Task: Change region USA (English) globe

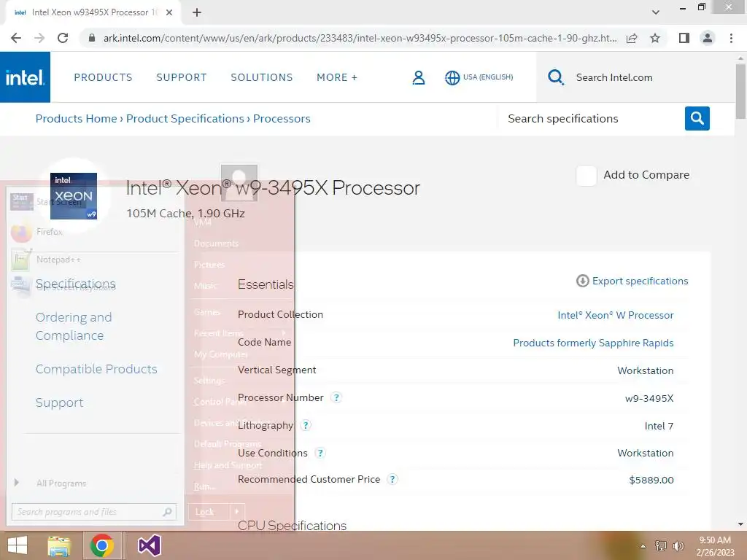Action: pos(479,77)
